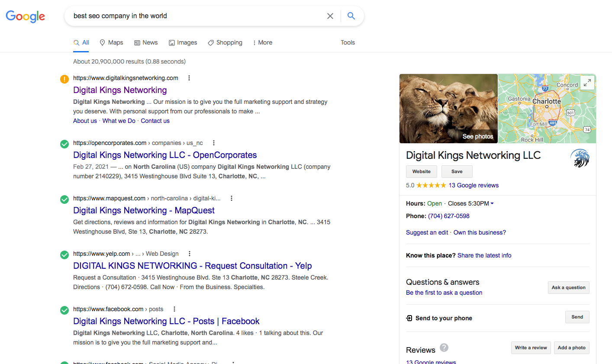This screenshot has height=364, width=612.
Task: Click the Digital Kings lion logo
Action: pos(580,158)
